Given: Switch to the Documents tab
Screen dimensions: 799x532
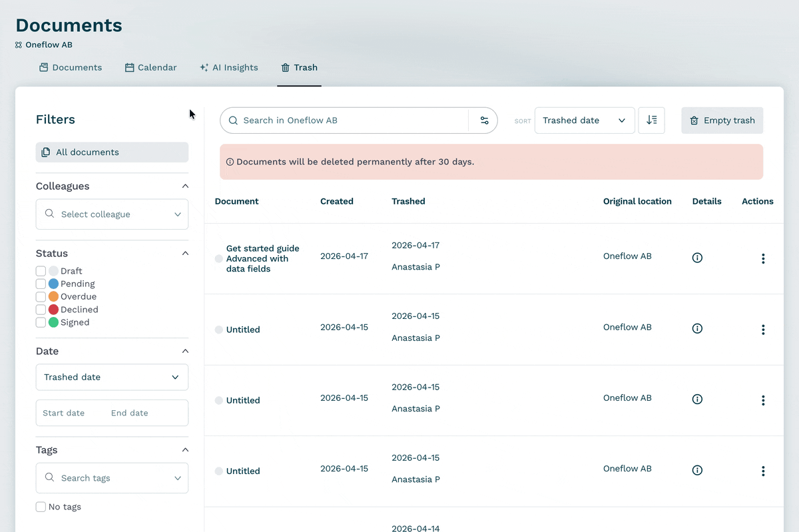Looking at the screenshot, I should 71,67.
